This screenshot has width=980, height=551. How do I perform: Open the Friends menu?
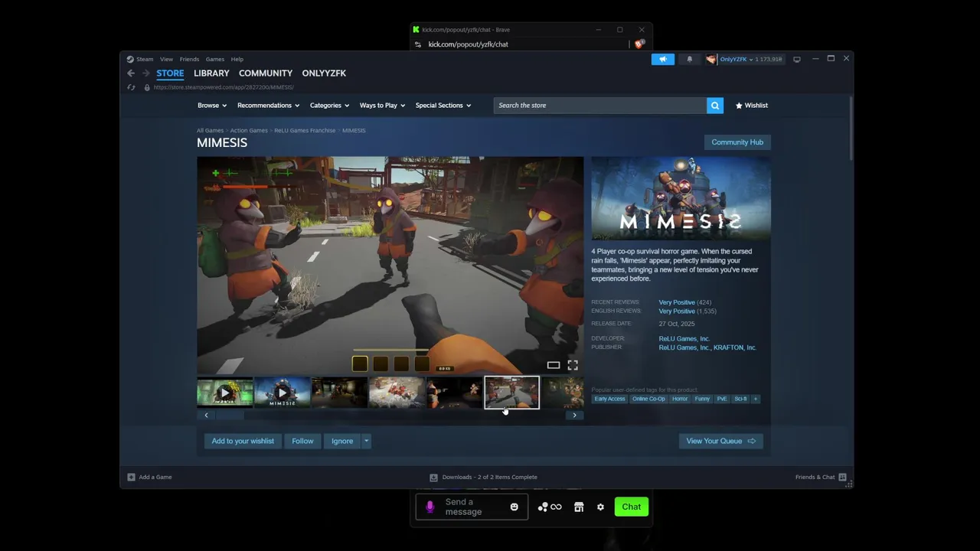pyautogui.click(x=189, y=59)
